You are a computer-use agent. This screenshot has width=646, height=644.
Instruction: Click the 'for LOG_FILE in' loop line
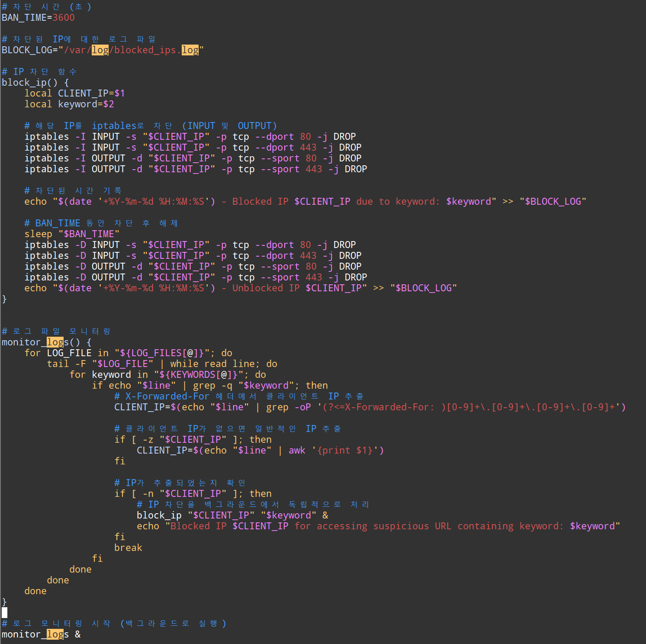coord(128,353)
